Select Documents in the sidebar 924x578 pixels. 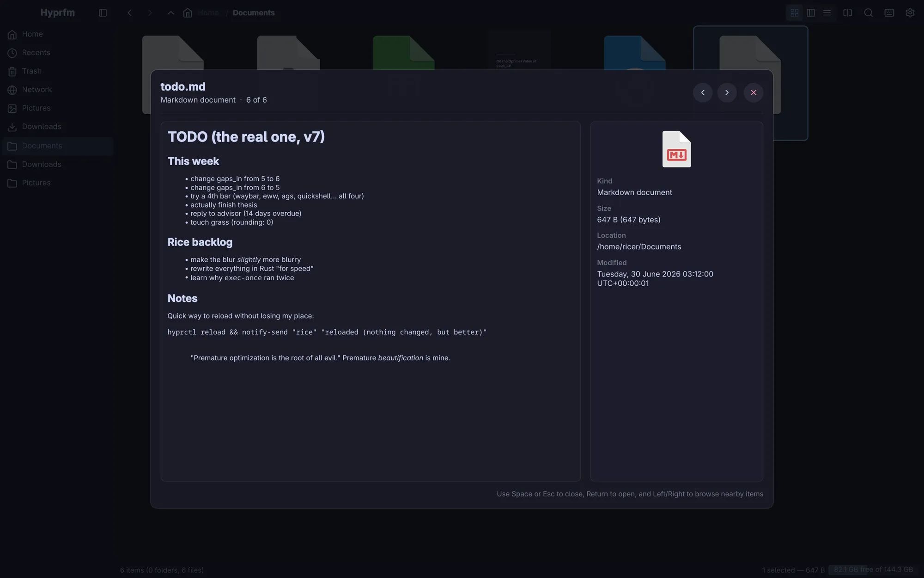click(x=58, y=146)
